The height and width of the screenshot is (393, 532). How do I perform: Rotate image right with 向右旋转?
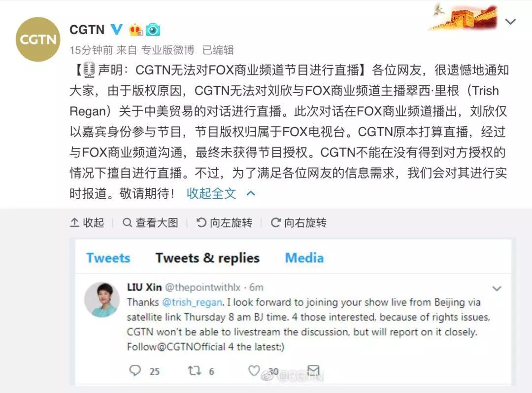coord(299,223)
